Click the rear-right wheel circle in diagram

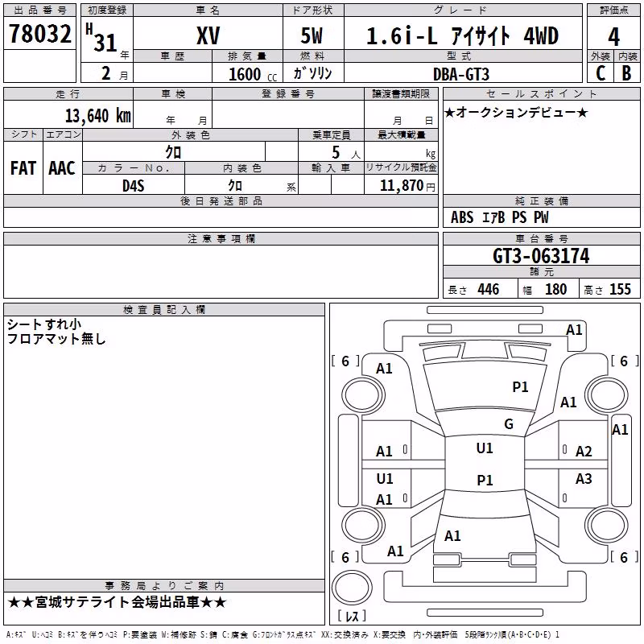click(607, 525)
